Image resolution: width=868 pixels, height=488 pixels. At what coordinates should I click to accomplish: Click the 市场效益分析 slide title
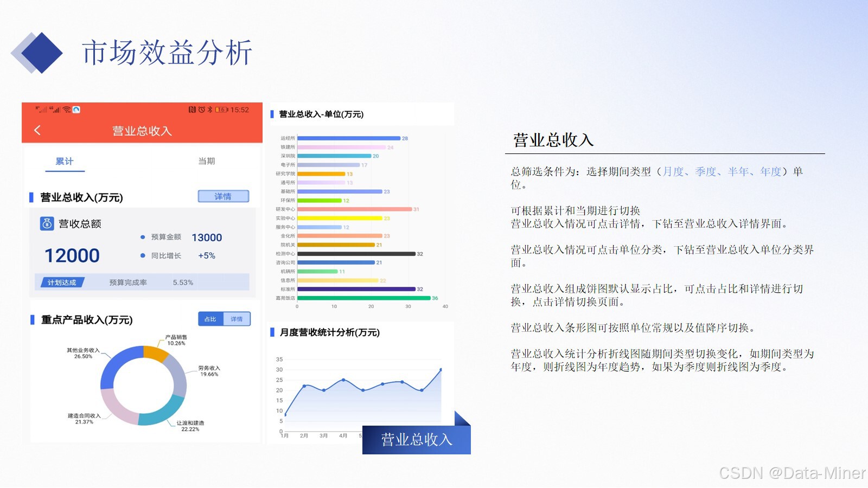167,53
